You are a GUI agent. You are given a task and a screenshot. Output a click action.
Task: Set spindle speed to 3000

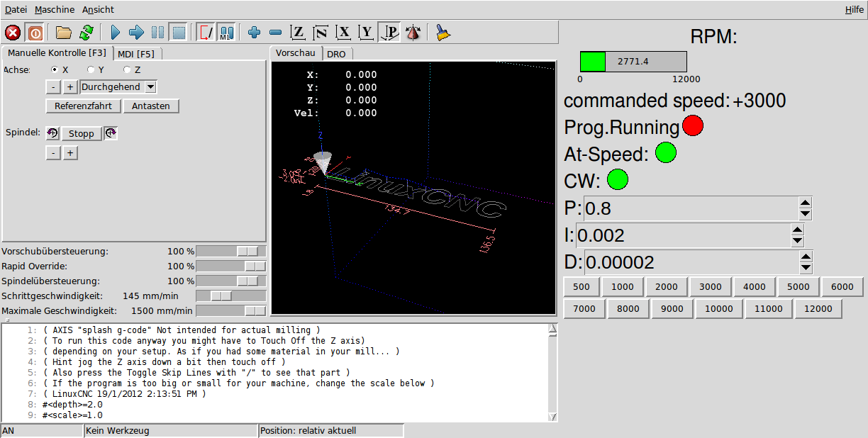(x=711, y=287)
